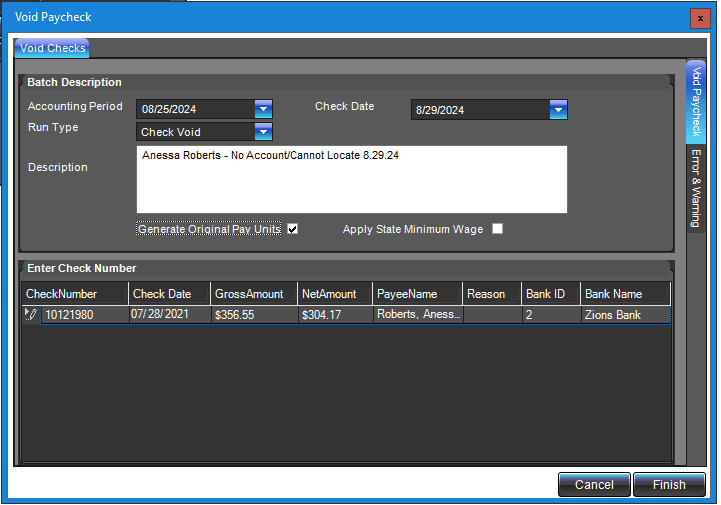Click the Reason cell in check row
Screen dimensions: 721x505
coord(492,314)
